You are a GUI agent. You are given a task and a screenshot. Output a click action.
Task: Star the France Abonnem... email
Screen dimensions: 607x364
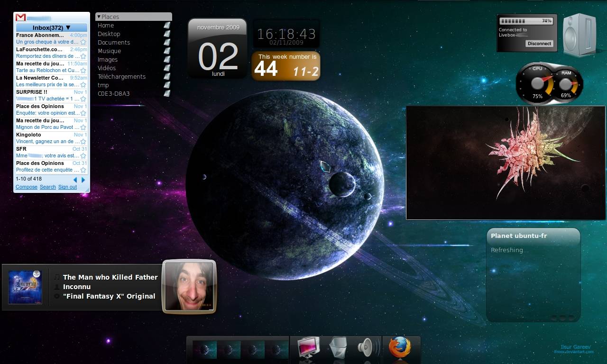[83, 42]
